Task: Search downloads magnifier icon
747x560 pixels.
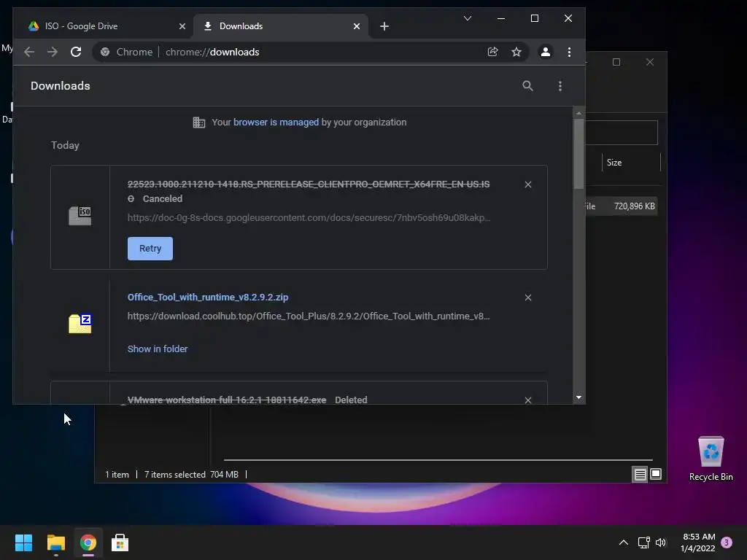Action: pyautogui.click(x=527, y=86)
